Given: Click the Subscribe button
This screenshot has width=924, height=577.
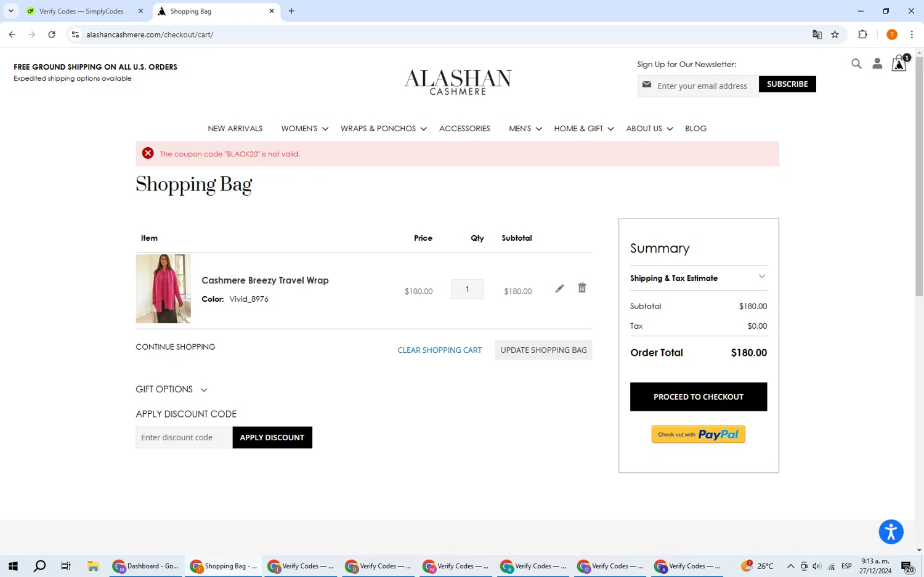Looking at the screenshot, I should tap(787, 84).
